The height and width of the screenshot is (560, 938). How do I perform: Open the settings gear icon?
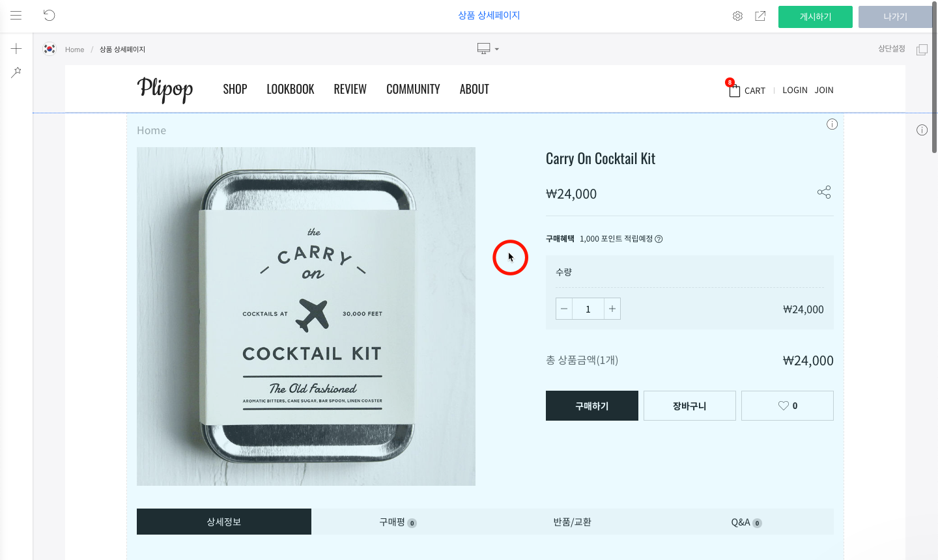(737, 16)
